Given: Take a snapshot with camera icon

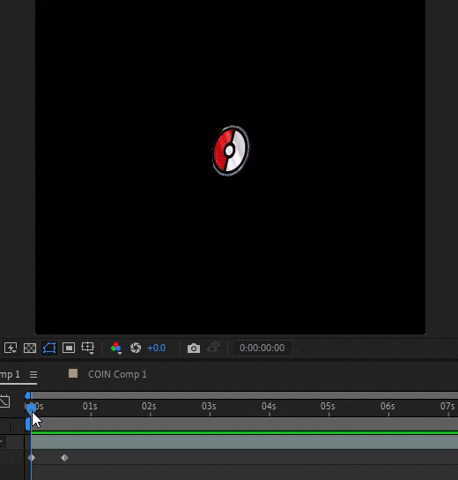Looking at the screenshot, I should pyautogui.click(x=194, y=348).
